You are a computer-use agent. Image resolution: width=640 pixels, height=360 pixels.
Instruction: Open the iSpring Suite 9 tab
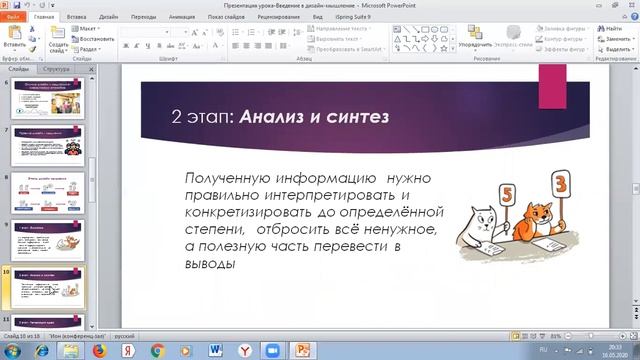point(353,17)
